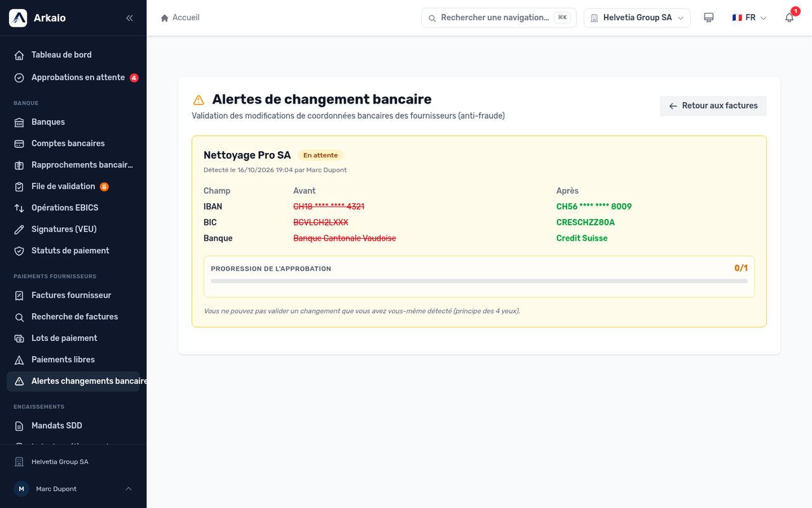
Task: Click the search navigation field
Action: (x=499, y=18)
